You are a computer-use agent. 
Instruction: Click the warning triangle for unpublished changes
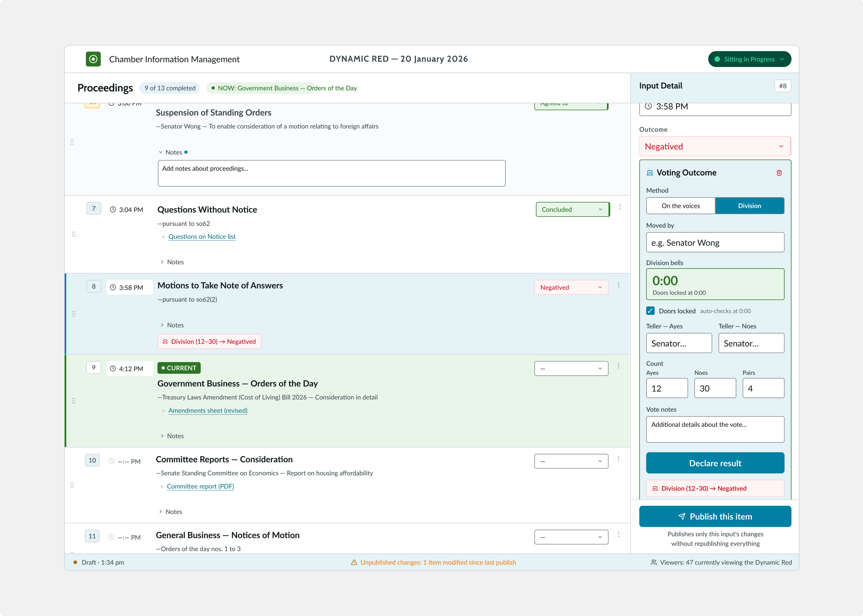(x=354, y=562)
